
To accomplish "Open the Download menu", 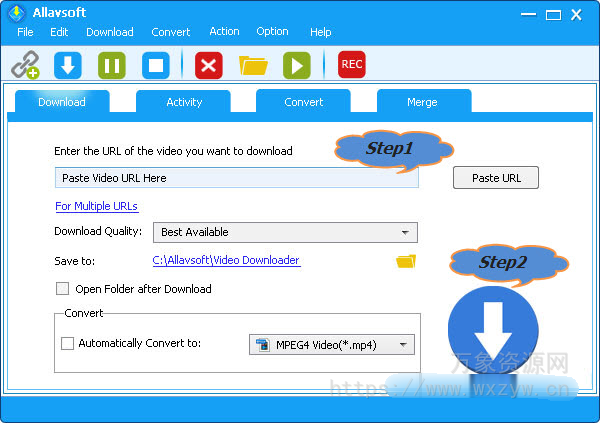I will (x=110, y=32).
